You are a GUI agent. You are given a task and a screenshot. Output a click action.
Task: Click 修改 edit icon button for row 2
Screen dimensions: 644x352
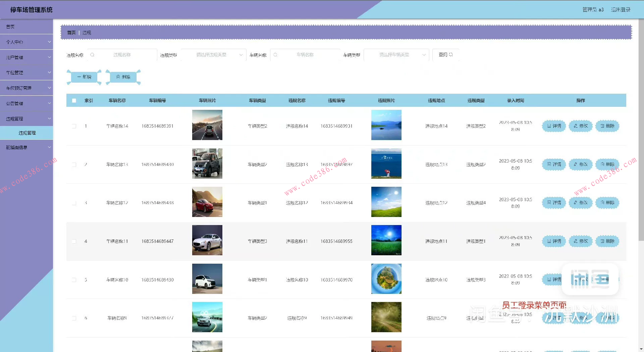580,165
